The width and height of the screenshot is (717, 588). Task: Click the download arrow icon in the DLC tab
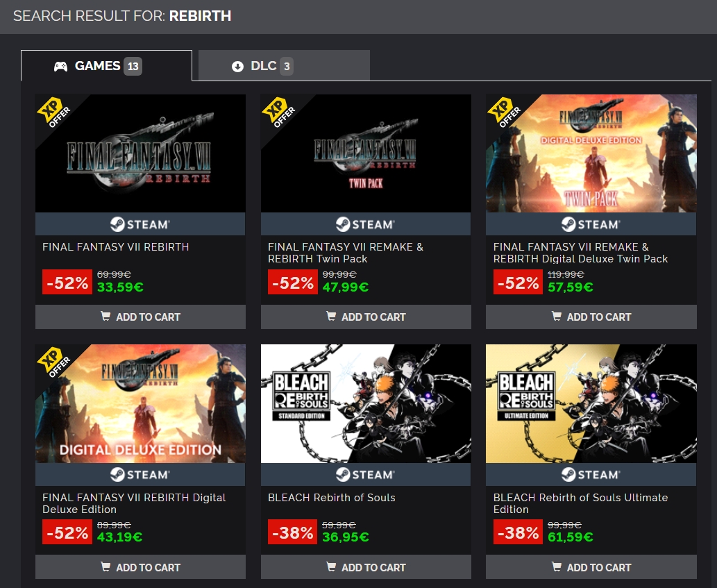[x=237, y=67]
